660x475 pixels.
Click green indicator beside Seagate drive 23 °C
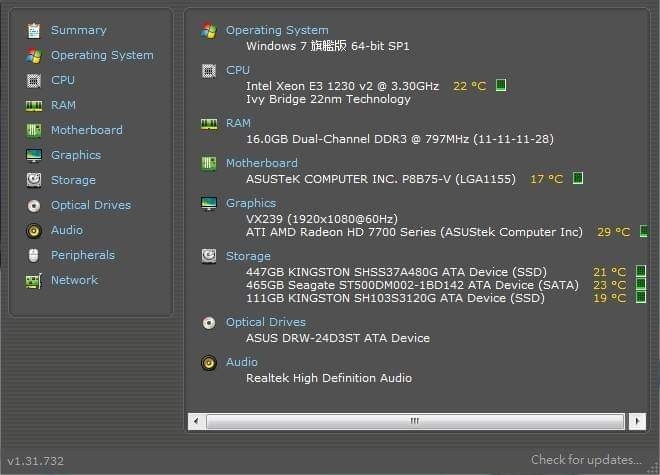tap(641, 284)
